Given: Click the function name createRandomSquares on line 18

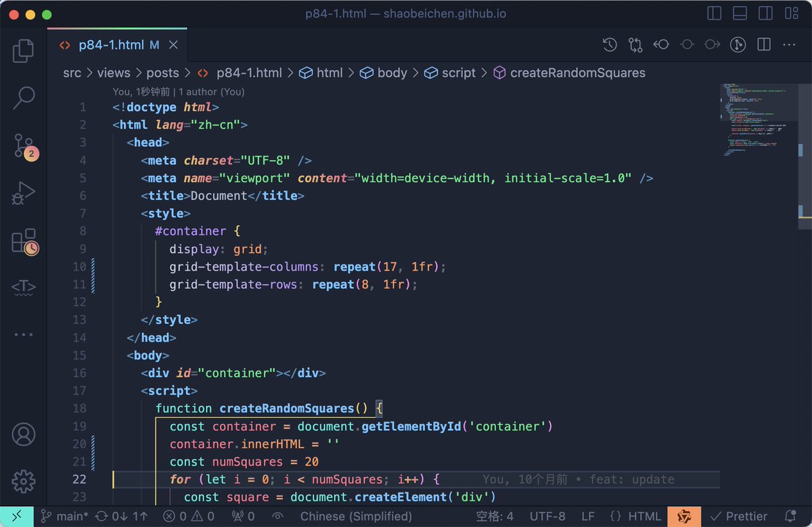Looking at the screenshot, I should click(287, 408).
